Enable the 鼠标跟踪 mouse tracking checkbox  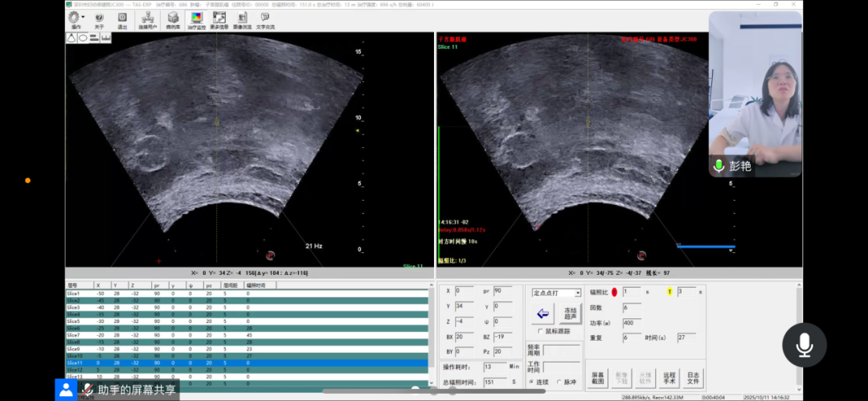click(539, 331)
